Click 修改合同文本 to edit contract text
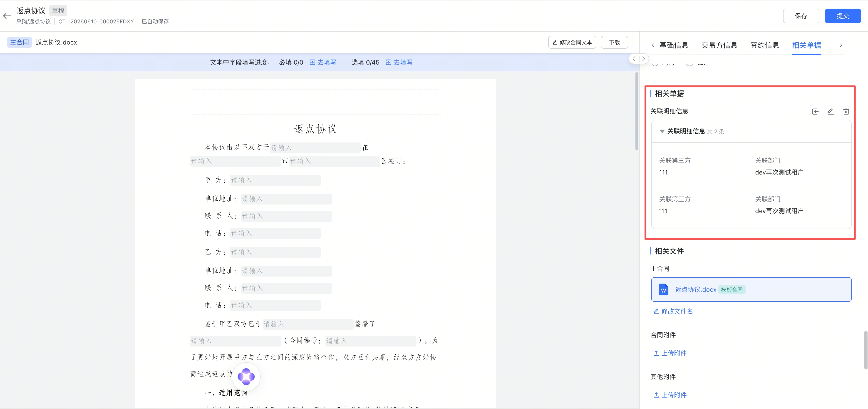Image resolution: width=868 pixels, height=409 pixels. pyautogui.click(x=572, y=42)
